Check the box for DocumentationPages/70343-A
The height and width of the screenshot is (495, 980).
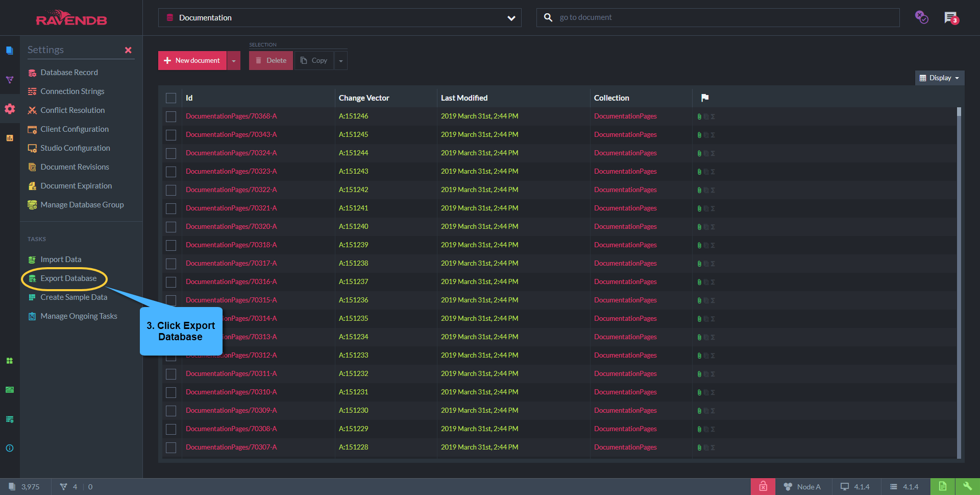(x=171, y=135)
